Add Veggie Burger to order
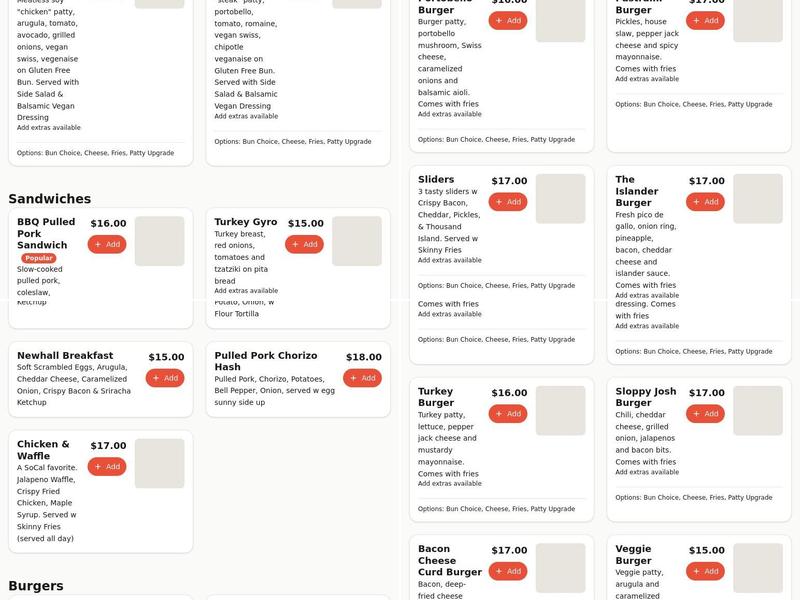Viewport: 800px width, 600px height. coord(705,571)
